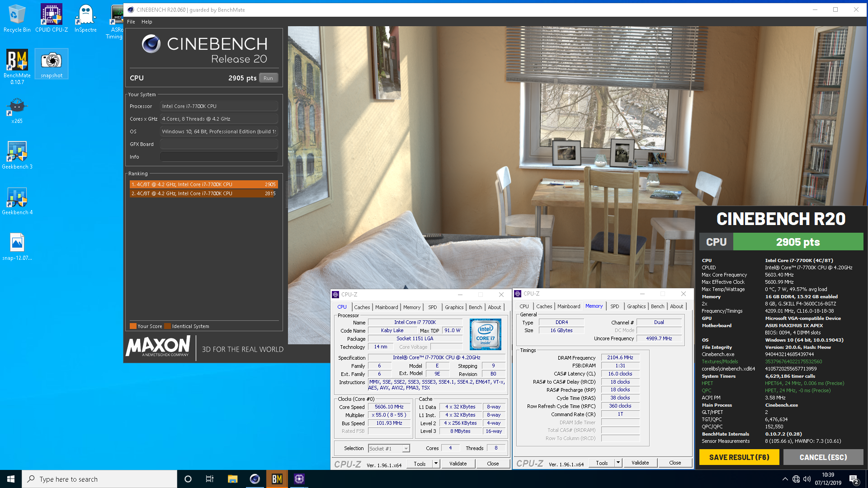Open the About tab in the left CPU-Z window
The width and height of the screenshot is (868, 488).
(x=495, y=307)
